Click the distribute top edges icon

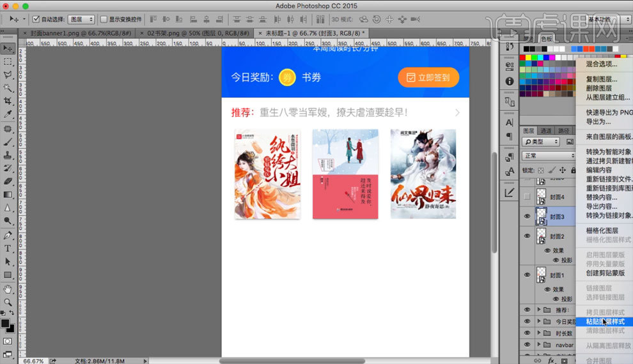[237, 19]
